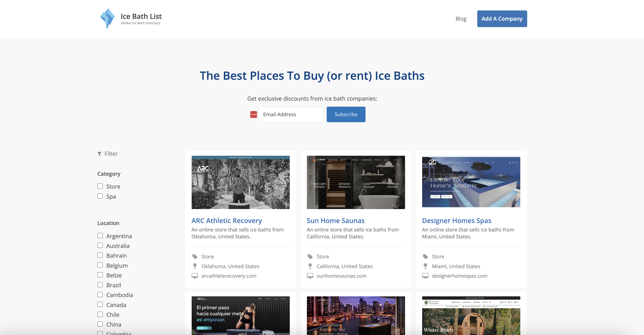
Task: Click the Store tag on Designer Homes Spas card
Action: coord(438,257)
